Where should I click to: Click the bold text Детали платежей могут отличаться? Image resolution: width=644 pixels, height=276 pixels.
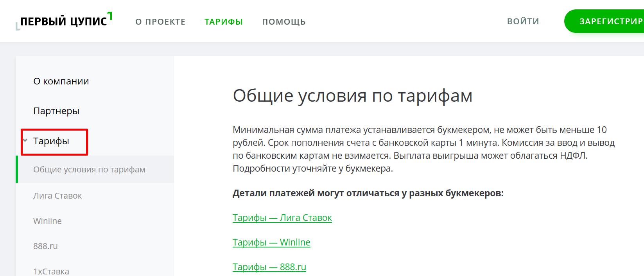point(368,193)
